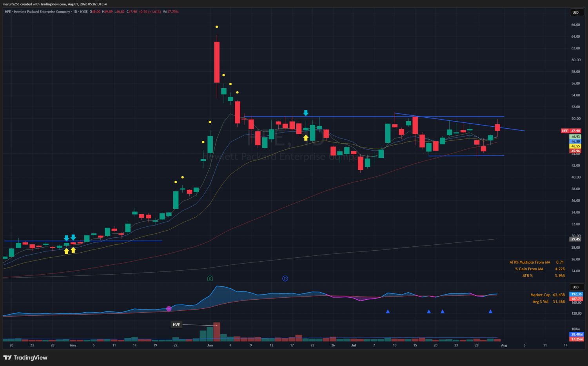The image size is (588, 366).
Task: Click the earnings E marker icon
Action: 210,279
